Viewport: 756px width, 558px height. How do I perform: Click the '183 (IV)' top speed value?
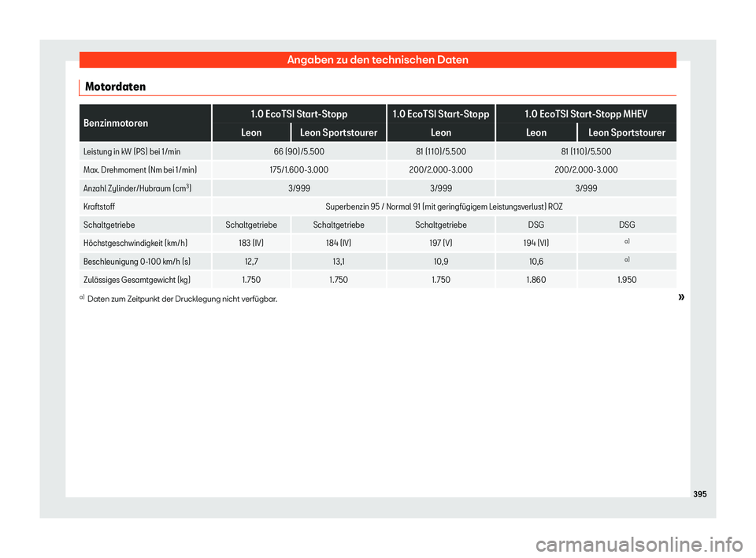pyautogui.click(x=251, y=244)
